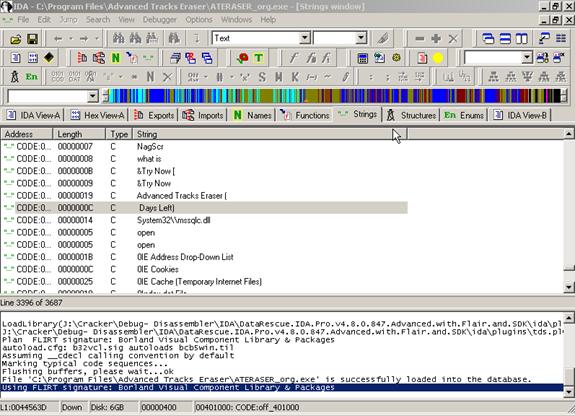The width and height of the screenshot is (575, 416).
Task: Sort by the String column header
Action: (270, 134)
